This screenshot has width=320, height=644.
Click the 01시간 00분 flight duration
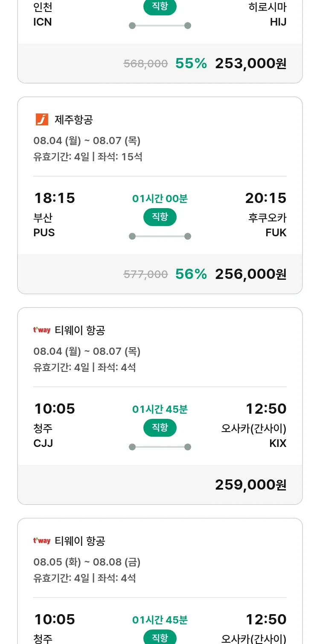[x=160, y=198]
